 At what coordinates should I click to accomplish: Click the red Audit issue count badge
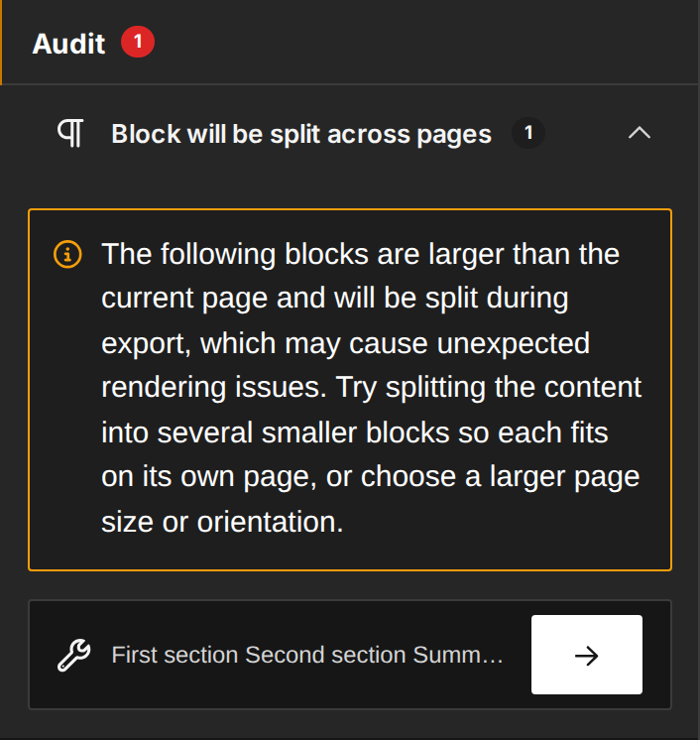coord(138,42)
